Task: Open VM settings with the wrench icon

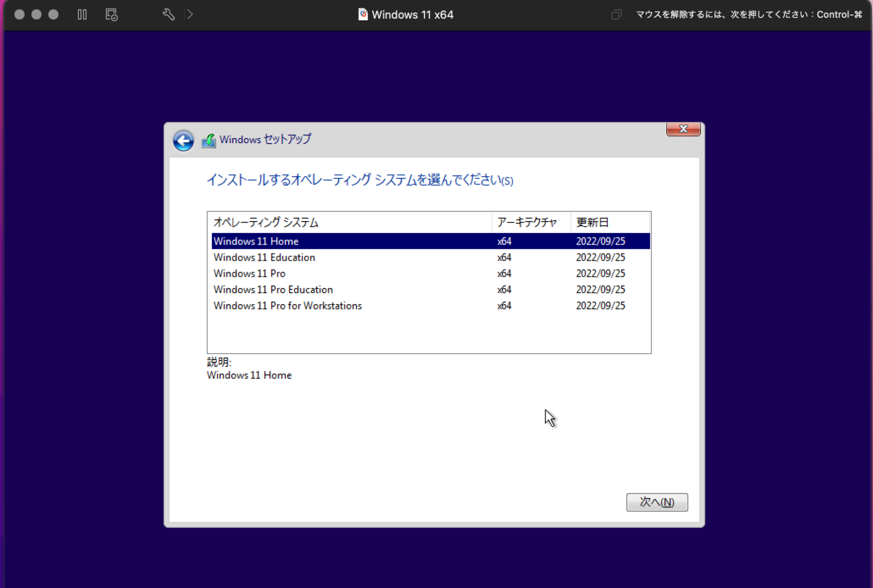Action: (x=169, y=14)
